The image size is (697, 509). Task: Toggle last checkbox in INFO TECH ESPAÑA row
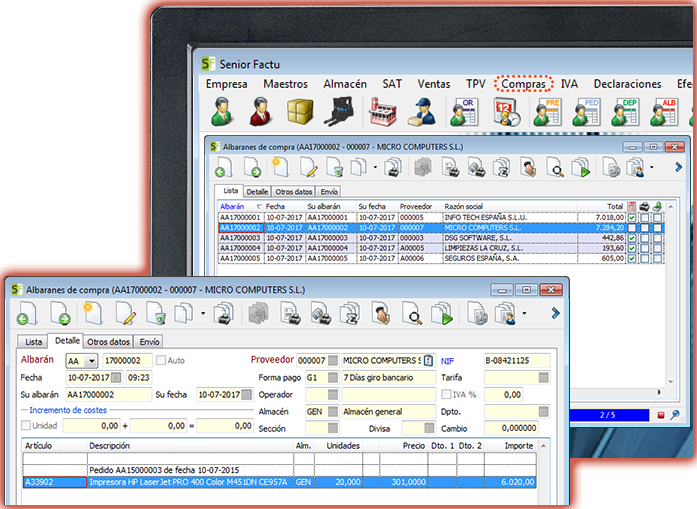[657, 218]
